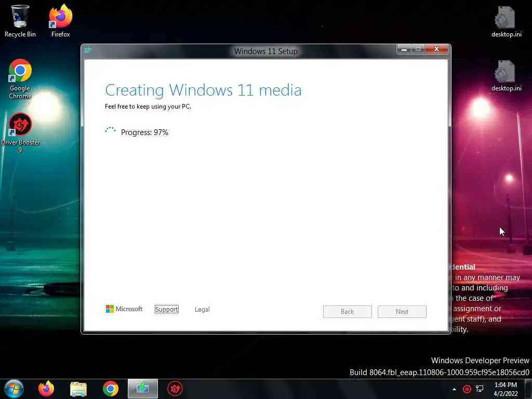This screenshot has height=399, width=532.
Task: Select the Firefox desktop shortcut
Action: point(60,21)
